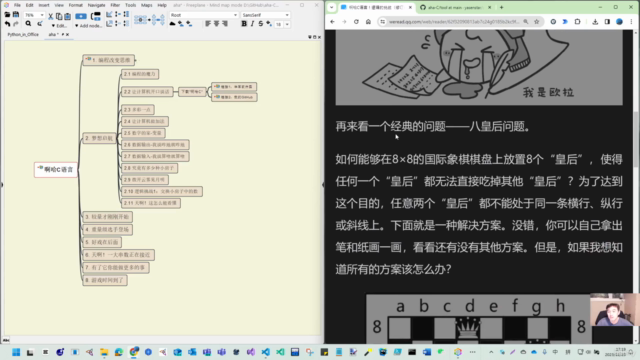Open the Filter menu in Freeplane

click(115, 5)
